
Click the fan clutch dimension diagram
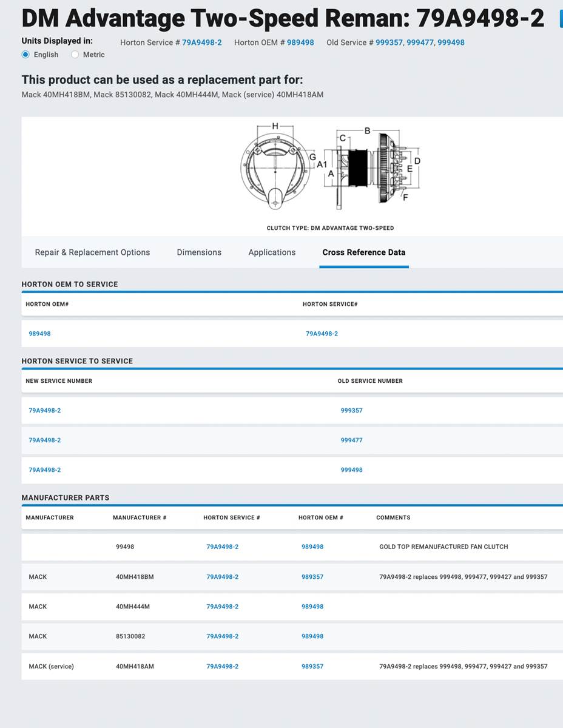331,167
